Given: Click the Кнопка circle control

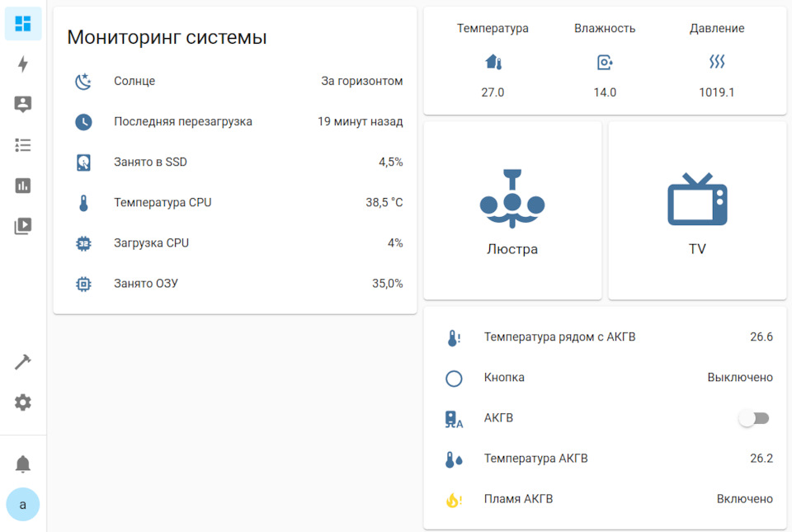Looking at the screenshot, I should [454, 378].
